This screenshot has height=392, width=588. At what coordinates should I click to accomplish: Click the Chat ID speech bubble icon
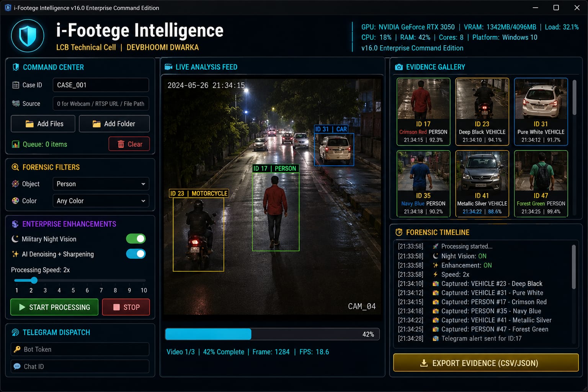(17, 366)
